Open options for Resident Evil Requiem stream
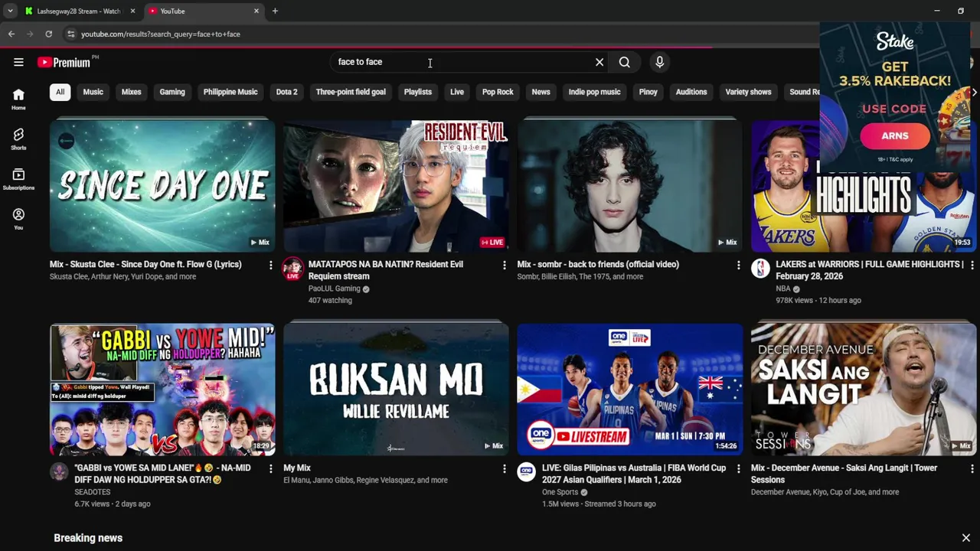The image size is (980, 551). pyautogui.click(x=504, y=265)
